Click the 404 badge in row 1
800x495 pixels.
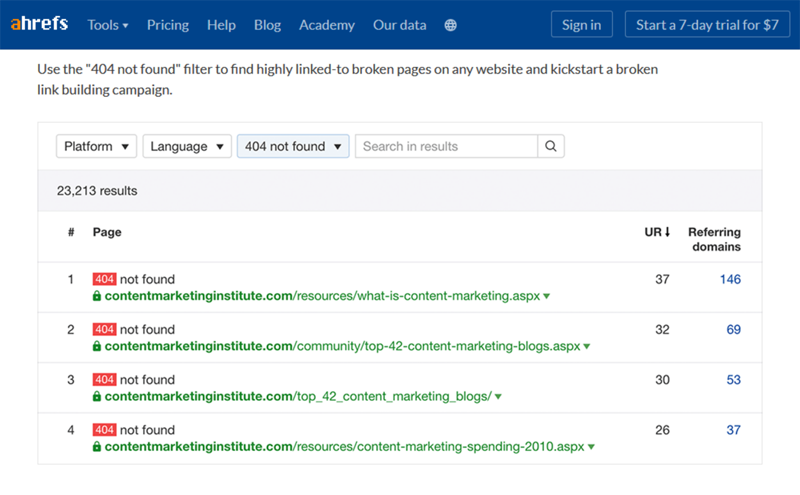click(104, 279)
